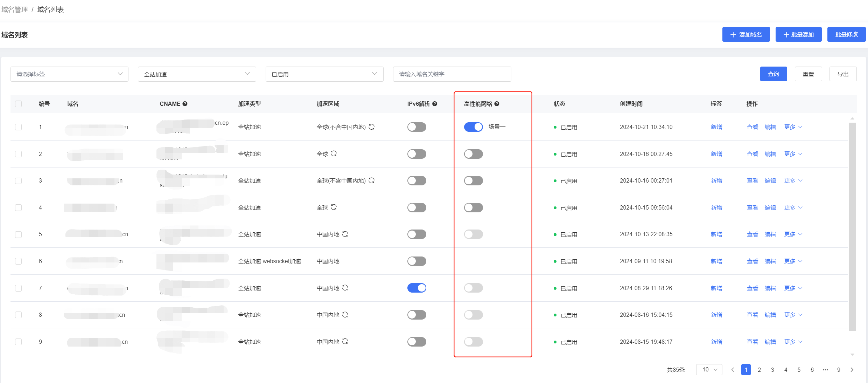This screenshot has width=868, height=383.
Task: Tick the checkbox for row 1
Action: click(x=19, y=127)
